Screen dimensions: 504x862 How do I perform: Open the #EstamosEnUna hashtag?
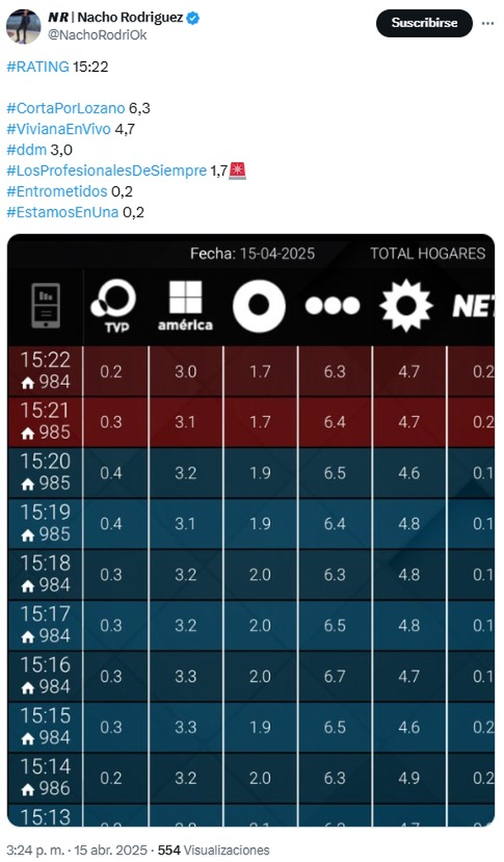click(62, 212)
